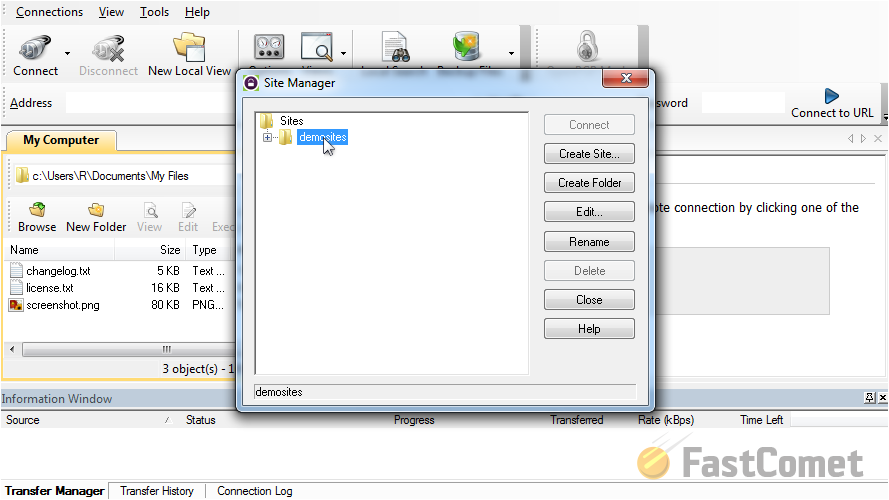
Task: Close the Information Window panel
Action: pyautogui.click(x=882, y=398)
